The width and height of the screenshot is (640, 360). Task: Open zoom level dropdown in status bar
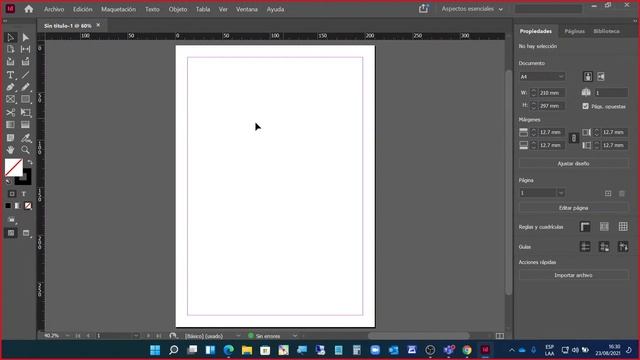[x=67, y=336]
